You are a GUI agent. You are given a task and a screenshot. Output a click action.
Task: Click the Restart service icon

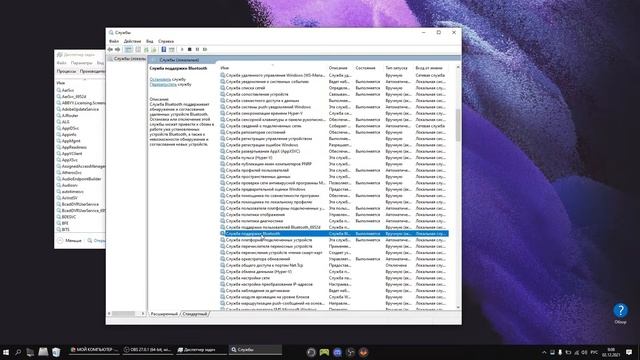(205, 49)
